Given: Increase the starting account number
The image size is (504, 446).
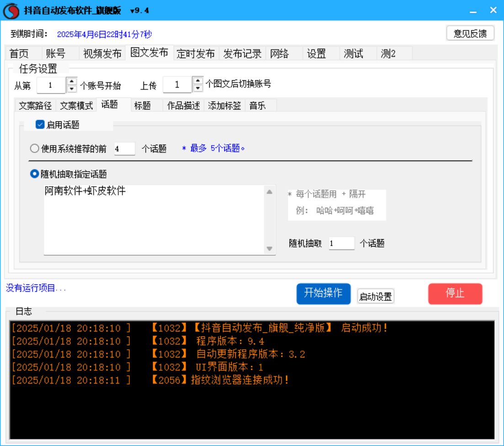Looking at the screenshot, I should (72, 82).
